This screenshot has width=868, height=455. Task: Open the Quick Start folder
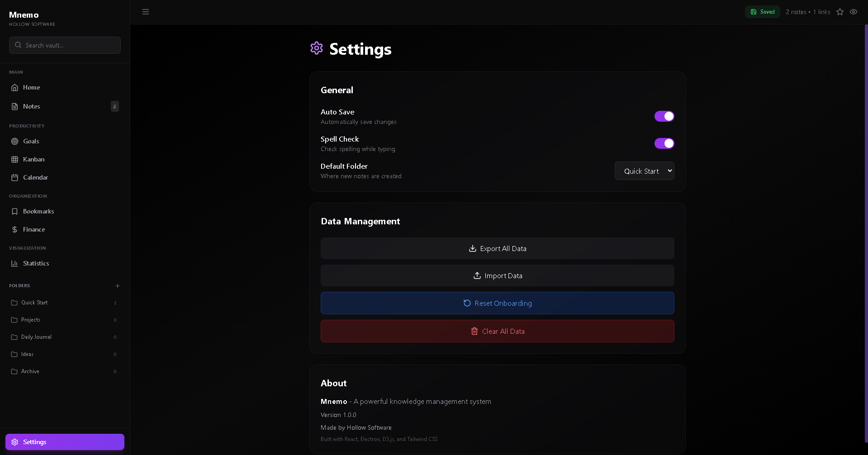pos(34,303)
